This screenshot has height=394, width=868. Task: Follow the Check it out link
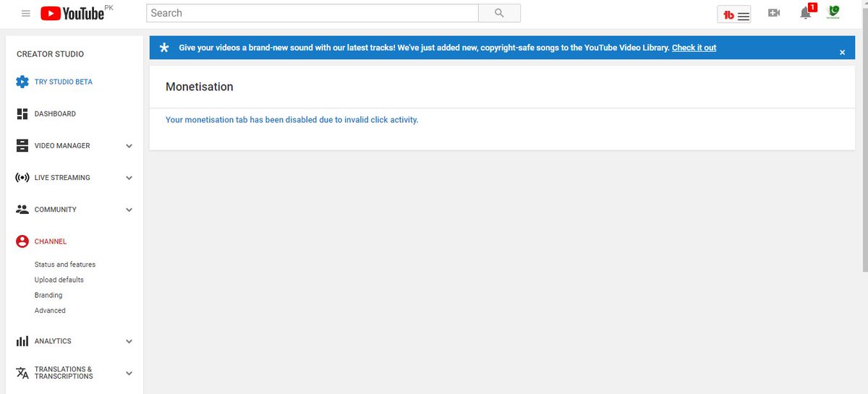coord(694,48)
